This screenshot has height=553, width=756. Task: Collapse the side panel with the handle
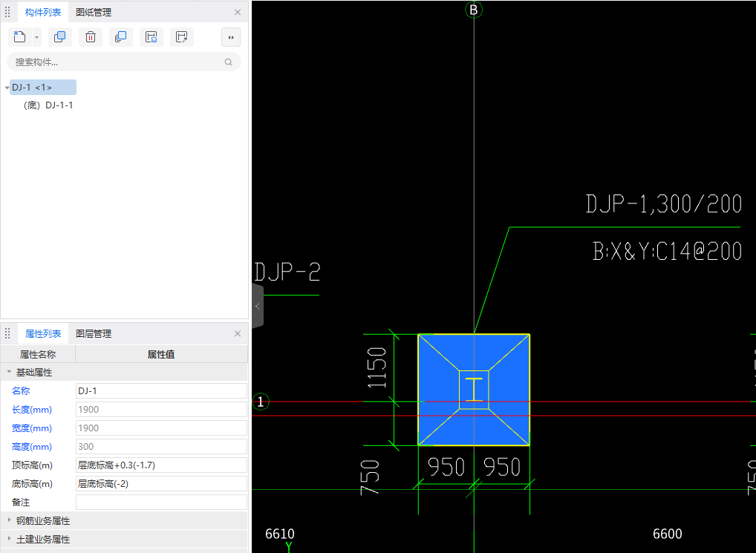(258, 306)
